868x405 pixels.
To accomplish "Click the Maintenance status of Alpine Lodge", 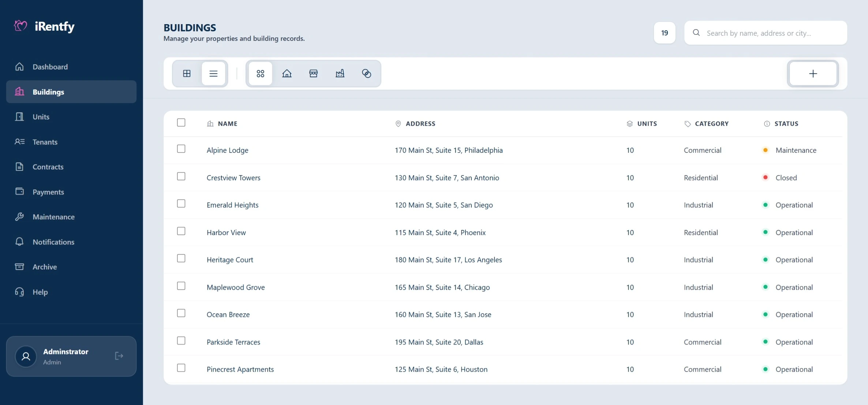I will click(x=790, y=150).
